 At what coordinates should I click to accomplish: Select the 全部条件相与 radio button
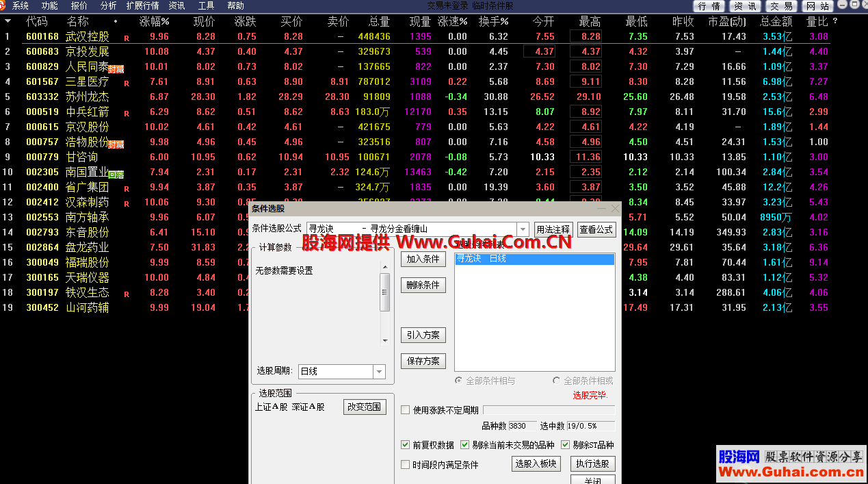pos(459,381)
